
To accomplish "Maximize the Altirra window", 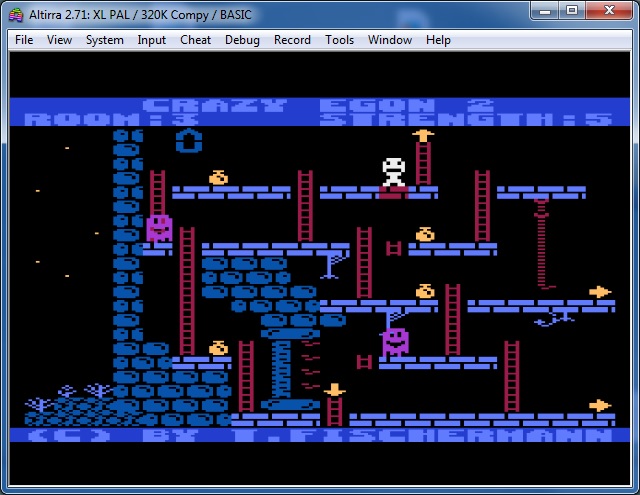I will 572,11.
